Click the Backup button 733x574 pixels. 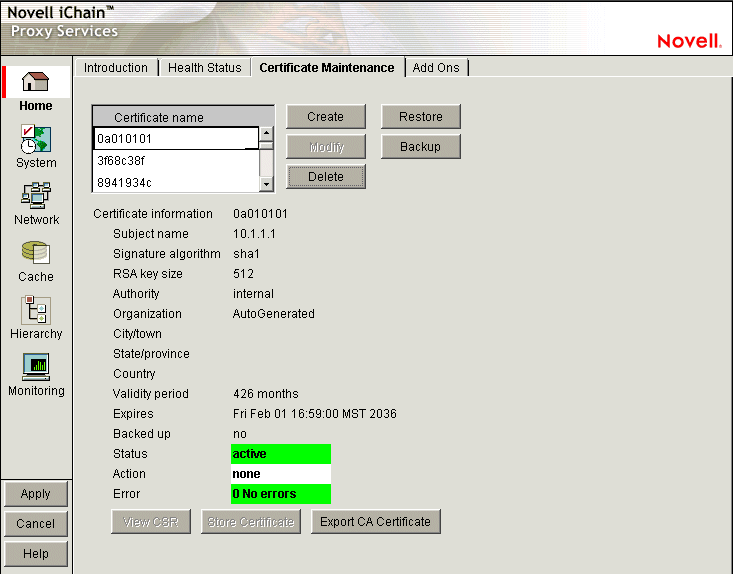click(x=421, y=147)
